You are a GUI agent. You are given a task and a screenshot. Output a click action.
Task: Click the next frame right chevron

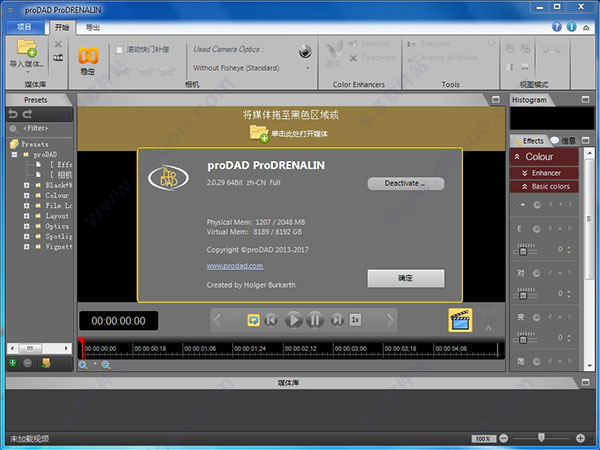[390, 320]
